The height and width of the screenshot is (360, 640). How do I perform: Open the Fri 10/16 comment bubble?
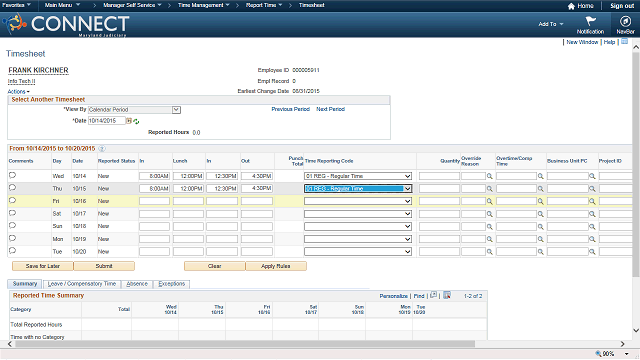[12, 200]
